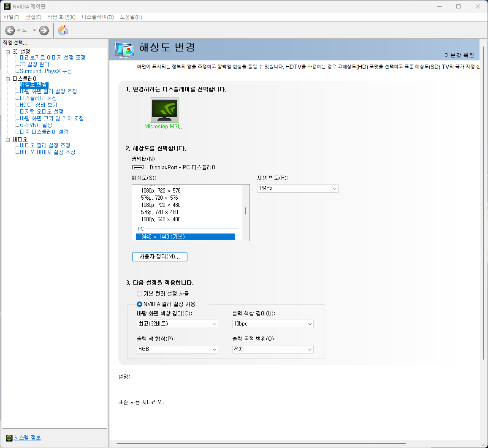Select the Microstep MSI monitor icon

tap(164, 110)
